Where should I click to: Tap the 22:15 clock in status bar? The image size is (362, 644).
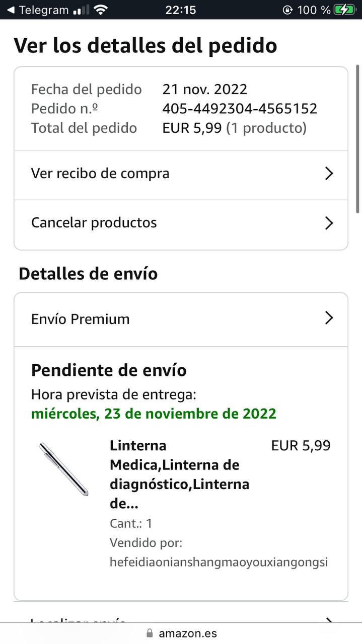180,10
